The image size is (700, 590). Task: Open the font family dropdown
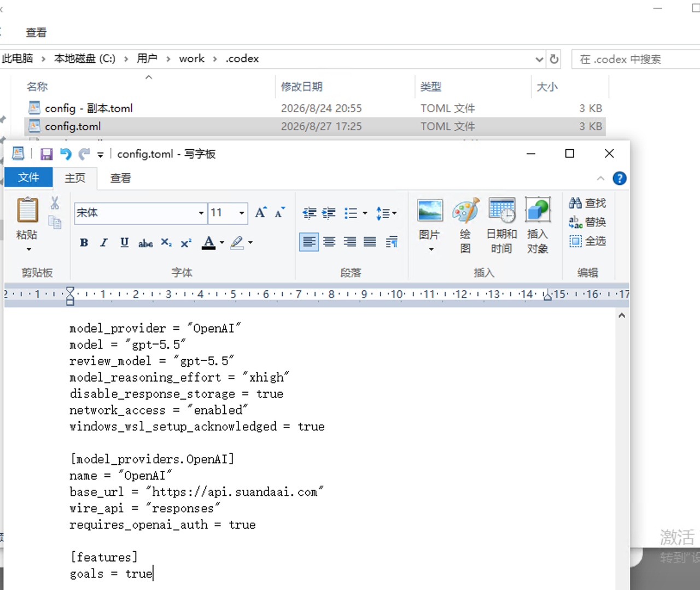[201, 213]
